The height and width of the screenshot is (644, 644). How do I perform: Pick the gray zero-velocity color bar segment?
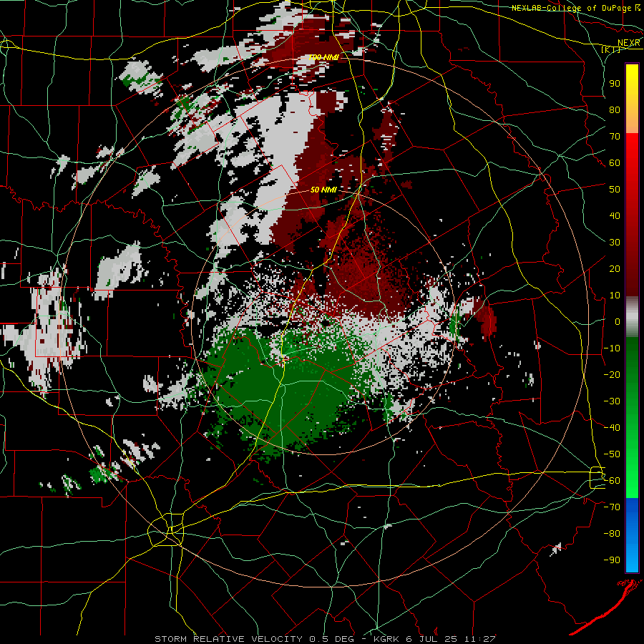[632, 317]
